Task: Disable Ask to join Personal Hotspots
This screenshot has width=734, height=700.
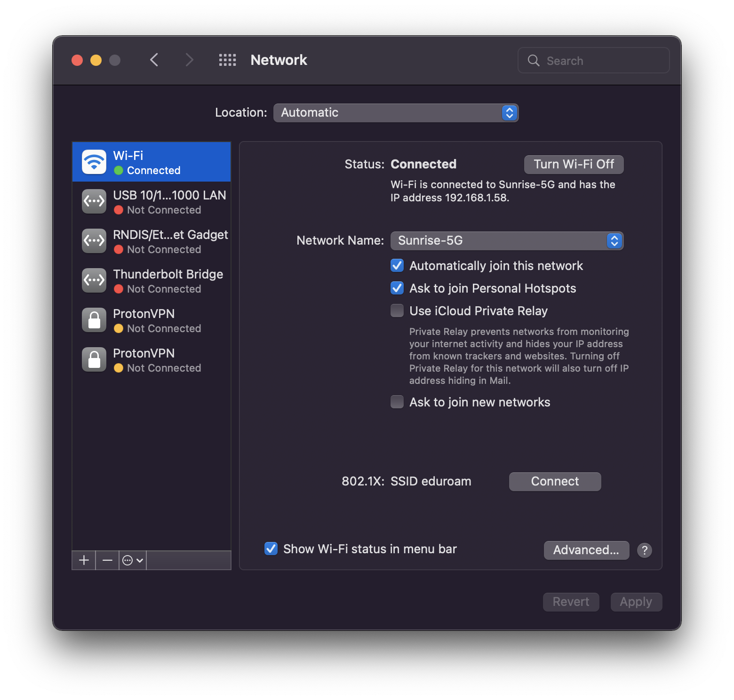Action: (397, 288)
